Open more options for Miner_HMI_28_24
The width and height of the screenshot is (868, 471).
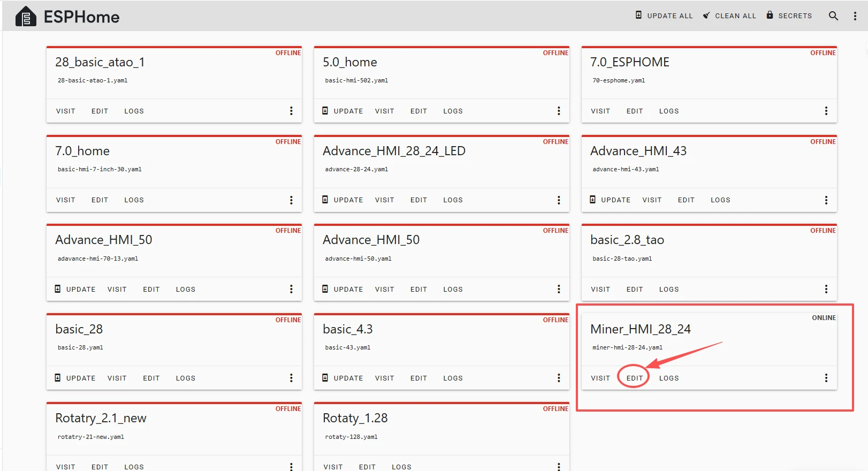826,378
